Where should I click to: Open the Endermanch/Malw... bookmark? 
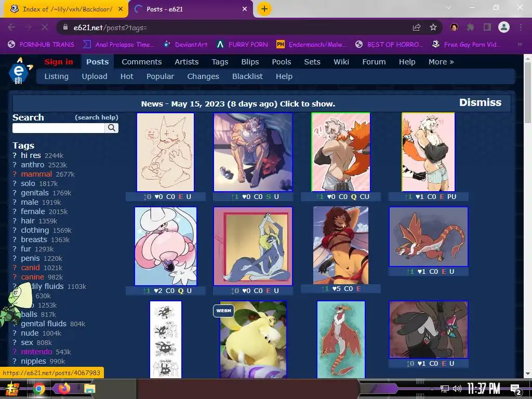tap(312, 45)
